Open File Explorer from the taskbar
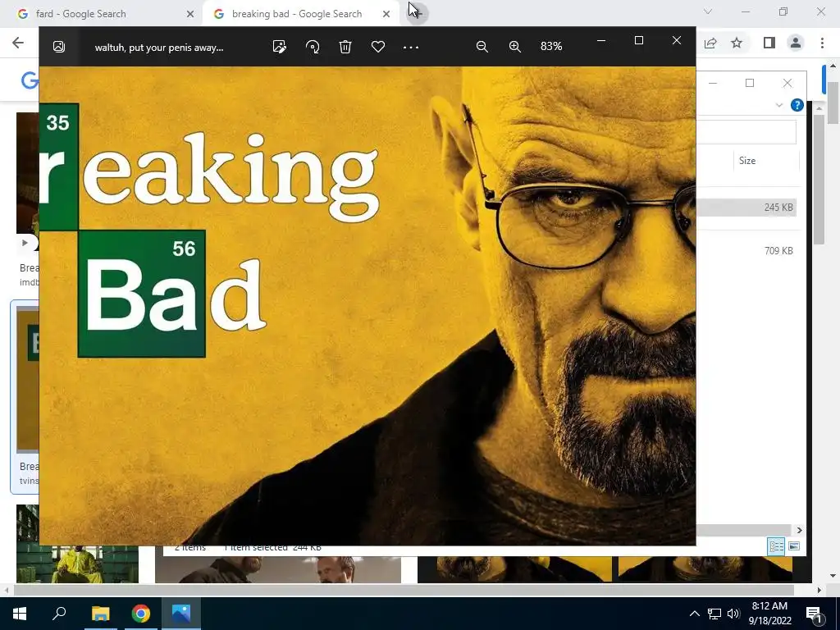 click(100, 614)
